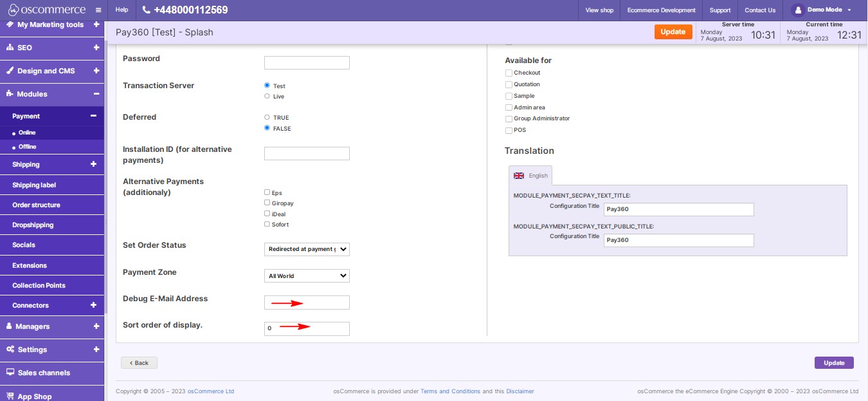Click the Managers person icon
Screen dimensions: 868x401
pos(10,326)
